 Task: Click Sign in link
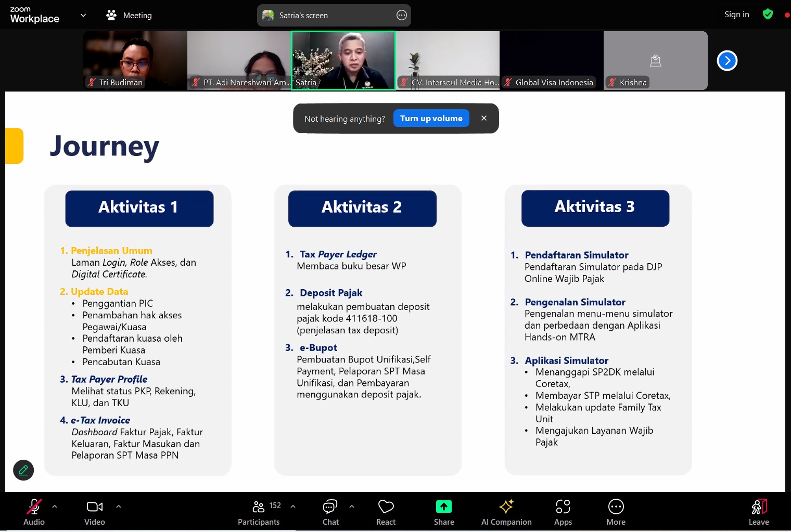tap(736, 15)
